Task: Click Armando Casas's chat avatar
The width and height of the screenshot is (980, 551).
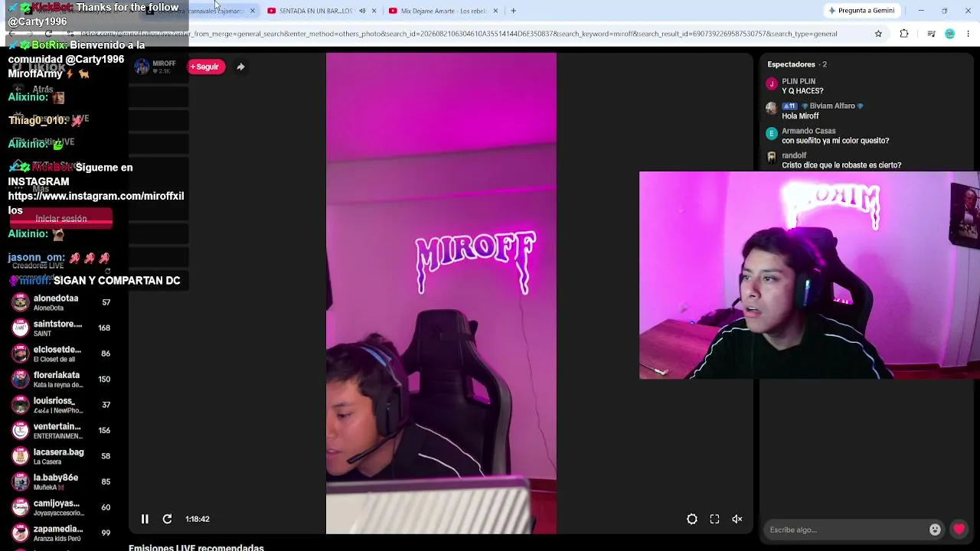Action: point(772,133)
